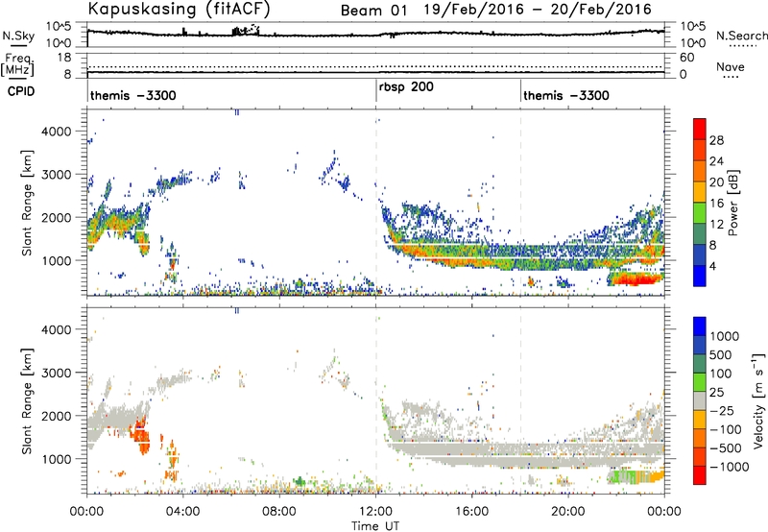This screenshot has width=768, height=532.
Task: Click the CPID boundary line beside rbsp 200
Action: 376,90
